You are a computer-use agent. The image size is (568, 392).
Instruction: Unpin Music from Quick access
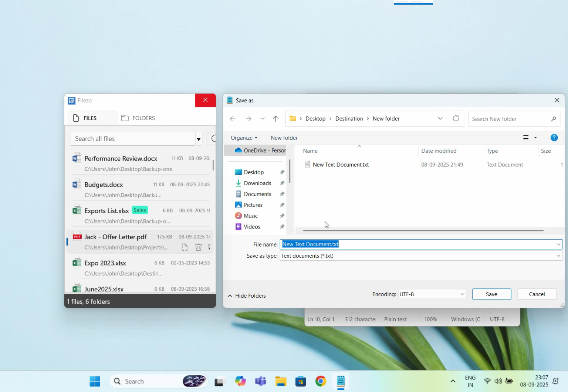tap(282, 216)
